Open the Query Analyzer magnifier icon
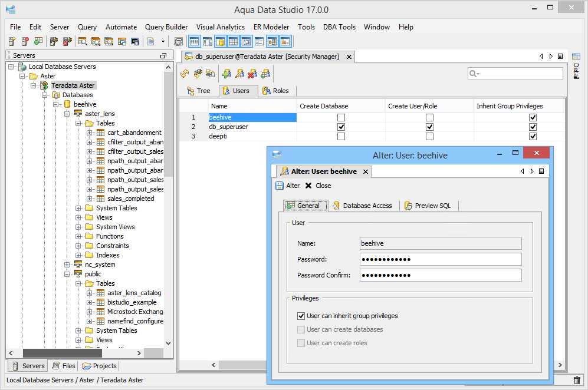Screen dimensions: 588x390 coord(83,41)
